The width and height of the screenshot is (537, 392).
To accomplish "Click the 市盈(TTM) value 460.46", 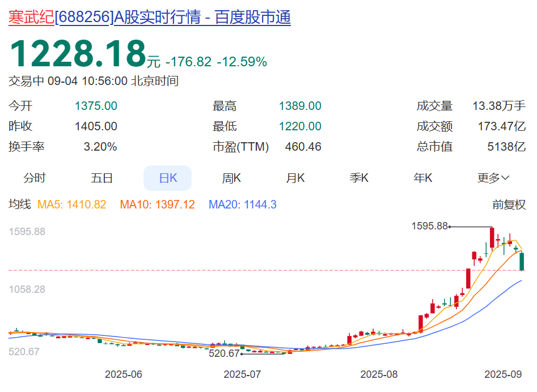I will [x=303, y=147].
